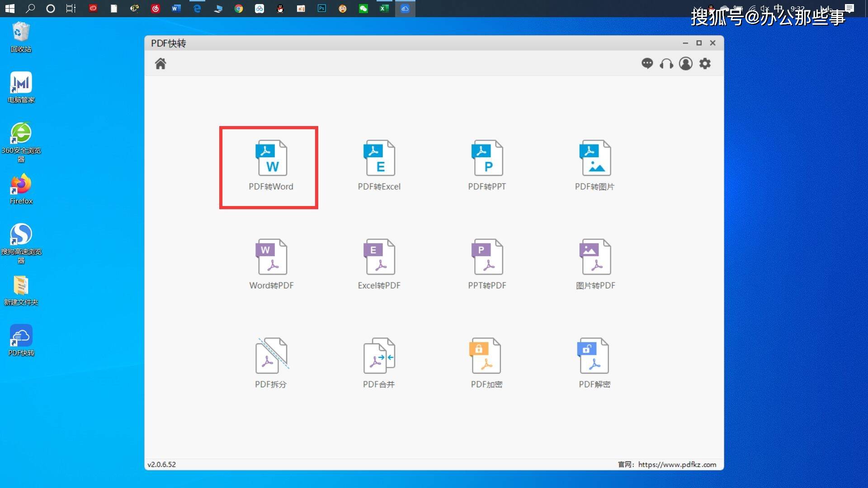This screenshot has height=488, width=868.
Task: Open Photoshop from the taskbar
Action: point(321,8)
